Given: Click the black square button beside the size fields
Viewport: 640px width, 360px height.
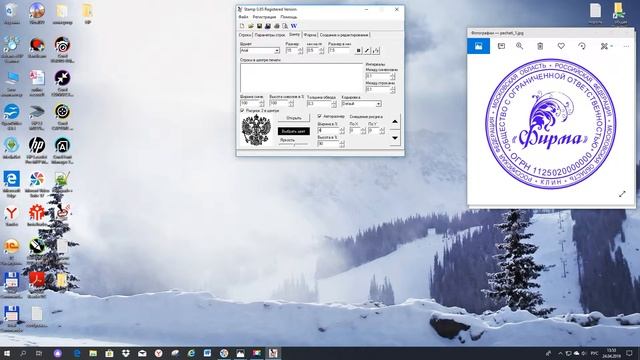Looking at the screenshot, I should [358, 51].
